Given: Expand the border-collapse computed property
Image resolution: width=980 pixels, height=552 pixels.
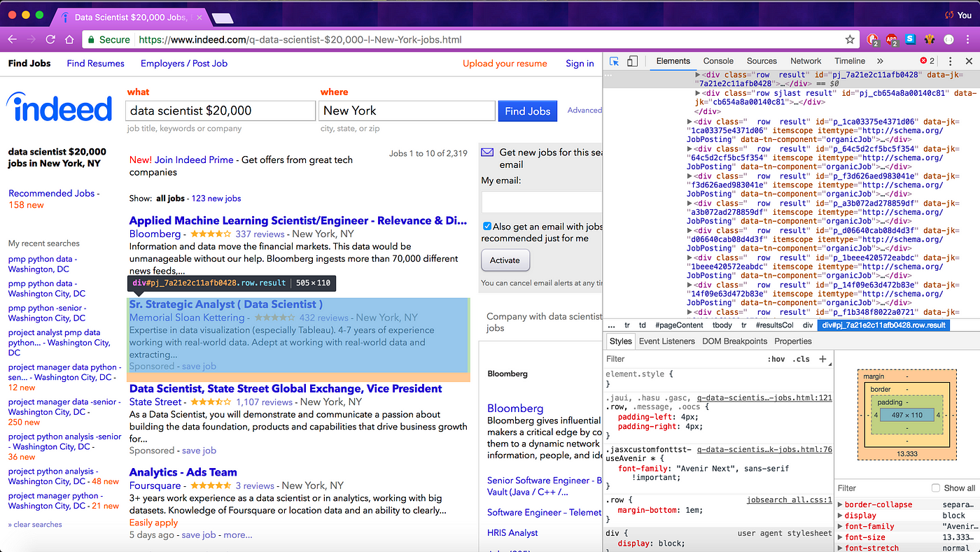Looking at the screenshot, I should [841, 504].
